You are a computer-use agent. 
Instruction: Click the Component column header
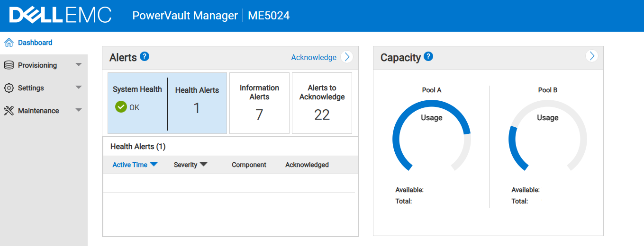pos(249,165)
